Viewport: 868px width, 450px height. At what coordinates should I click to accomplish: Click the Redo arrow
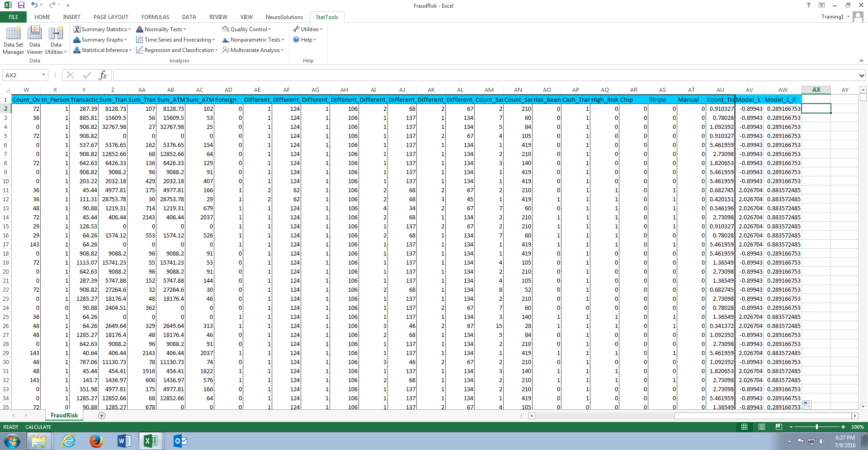pos(52,5)
